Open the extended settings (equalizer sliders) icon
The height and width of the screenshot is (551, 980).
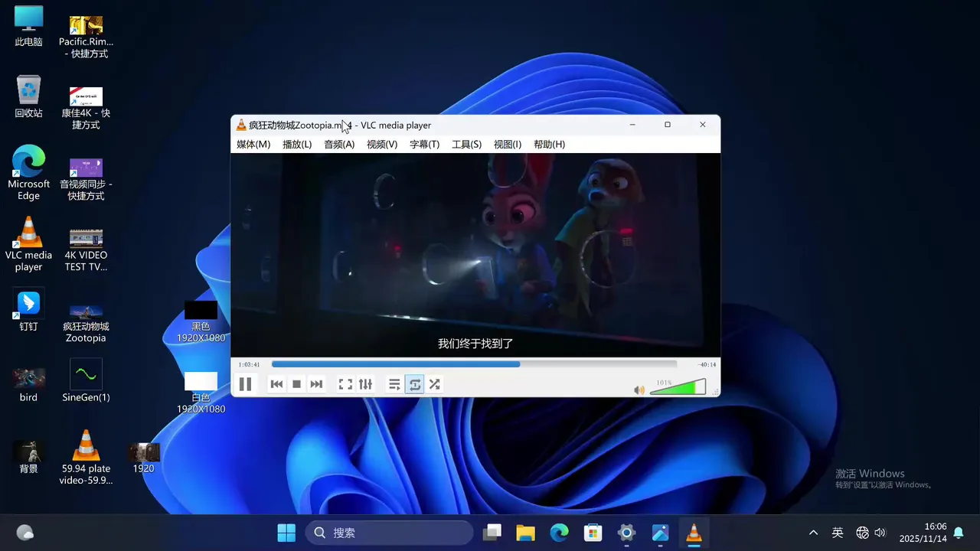(x=365, y=384)
